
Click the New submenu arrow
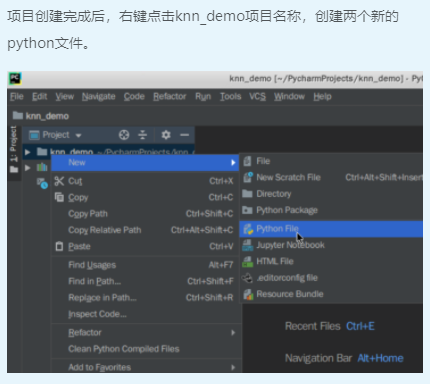(233, 163)
